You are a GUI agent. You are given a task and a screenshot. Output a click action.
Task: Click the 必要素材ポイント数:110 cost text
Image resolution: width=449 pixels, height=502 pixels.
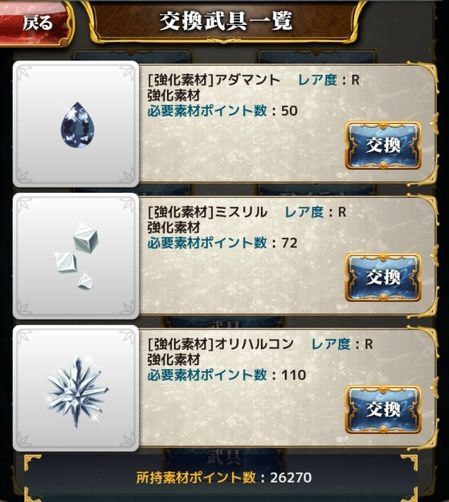(x=227, y=375)
